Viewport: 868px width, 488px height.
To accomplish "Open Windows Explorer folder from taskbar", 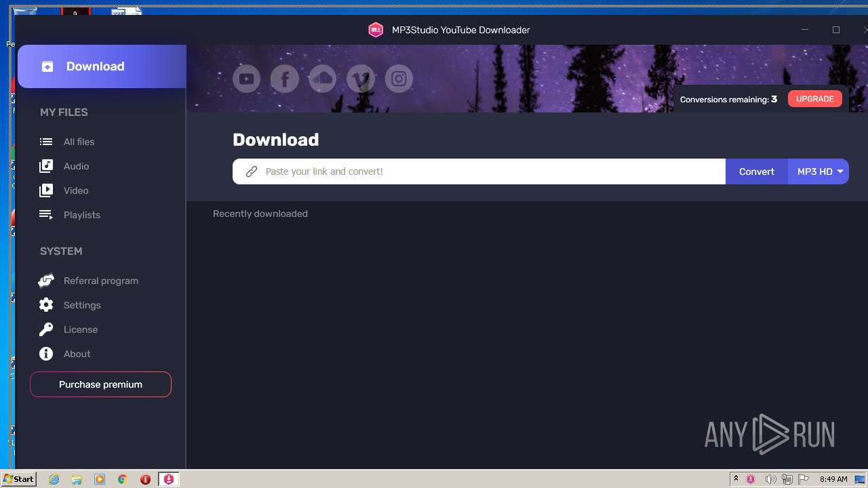I will (x=77, y=479).
